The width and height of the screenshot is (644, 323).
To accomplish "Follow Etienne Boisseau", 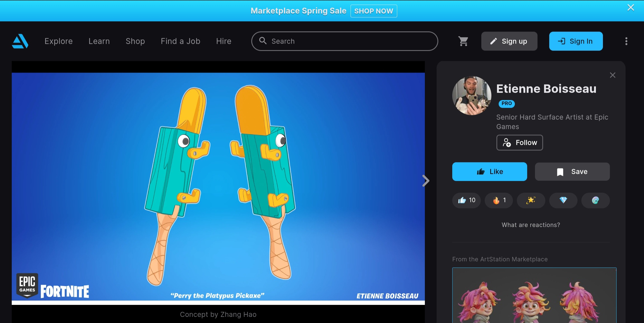I will click(x=520, y=143).
